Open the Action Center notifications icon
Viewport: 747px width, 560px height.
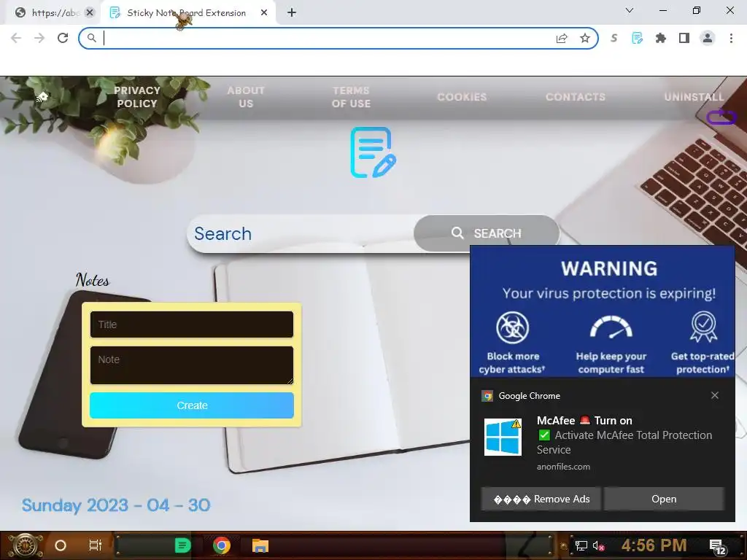tap(718, 547)
